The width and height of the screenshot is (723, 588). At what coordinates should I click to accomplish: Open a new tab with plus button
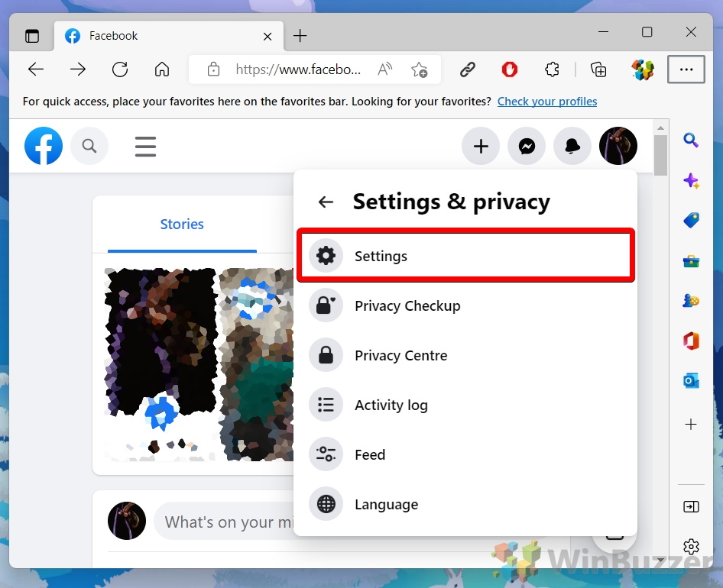(x=300, y=35)
